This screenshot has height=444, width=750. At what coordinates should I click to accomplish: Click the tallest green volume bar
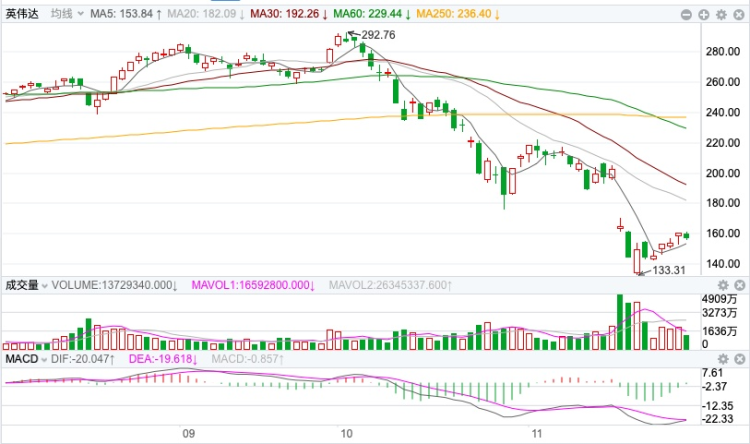[620, 322]
